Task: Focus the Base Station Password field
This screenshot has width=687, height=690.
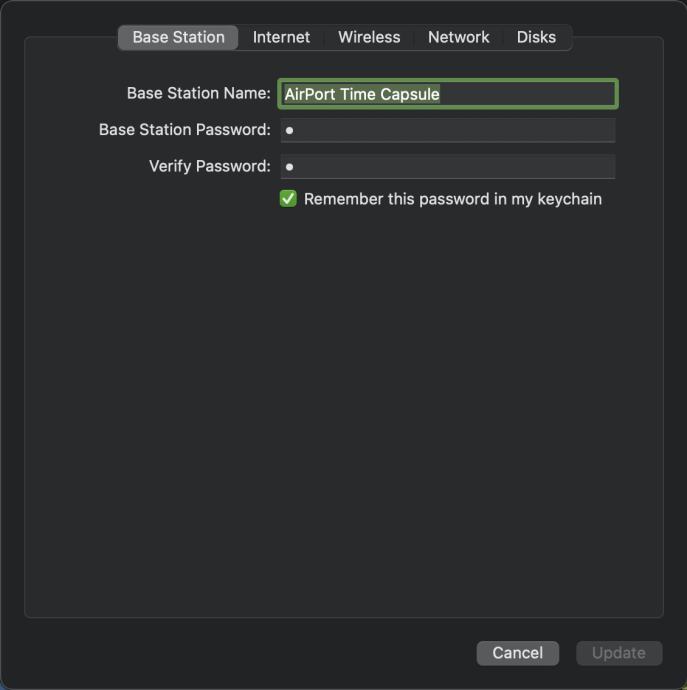Action: [448, 130]
